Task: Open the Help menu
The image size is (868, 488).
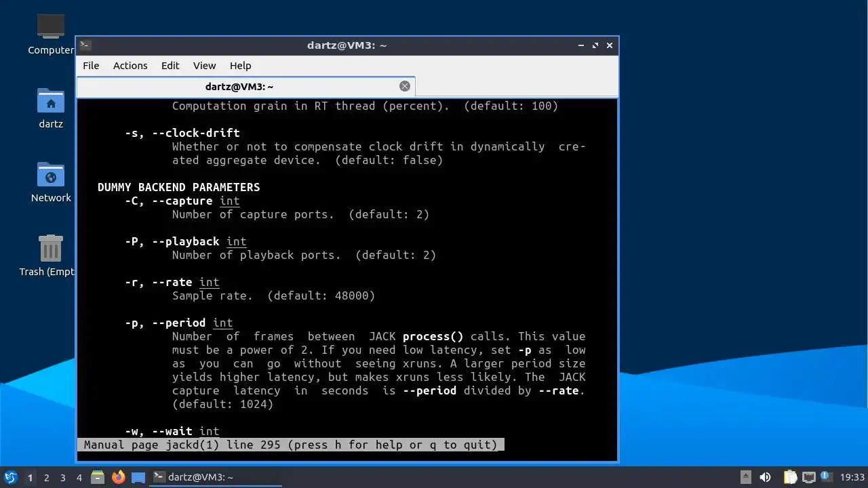Action: (x=241, y=66)
